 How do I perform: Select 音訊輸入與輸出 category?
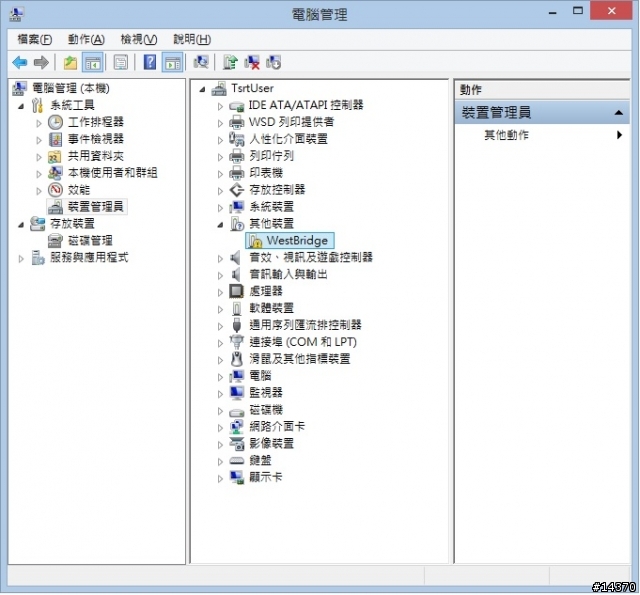pos(289,275)
